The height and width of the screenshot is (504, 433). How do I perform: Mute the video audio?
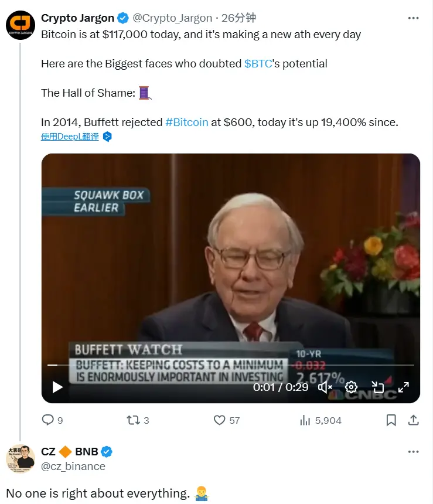325,387
